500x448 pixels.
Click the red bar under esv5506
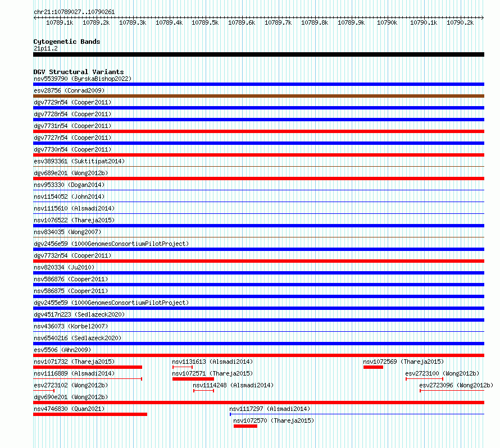coord(258,355)
